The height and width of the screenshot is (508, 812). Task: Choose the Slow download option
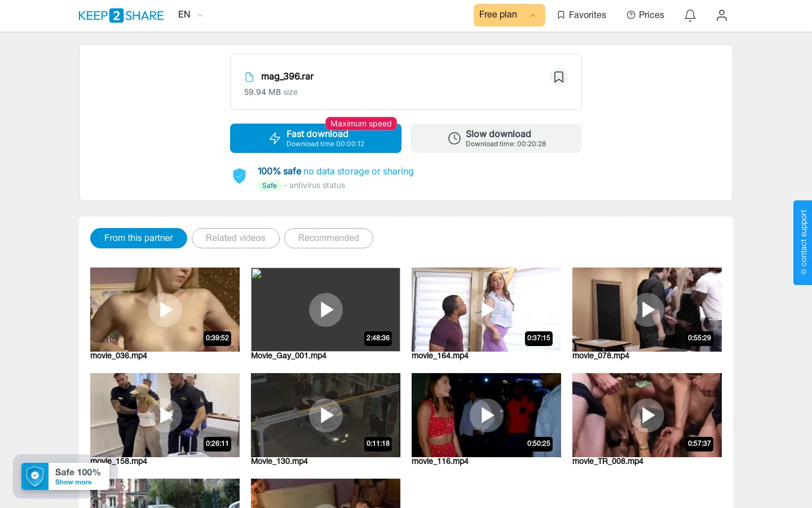coord(496,138)
